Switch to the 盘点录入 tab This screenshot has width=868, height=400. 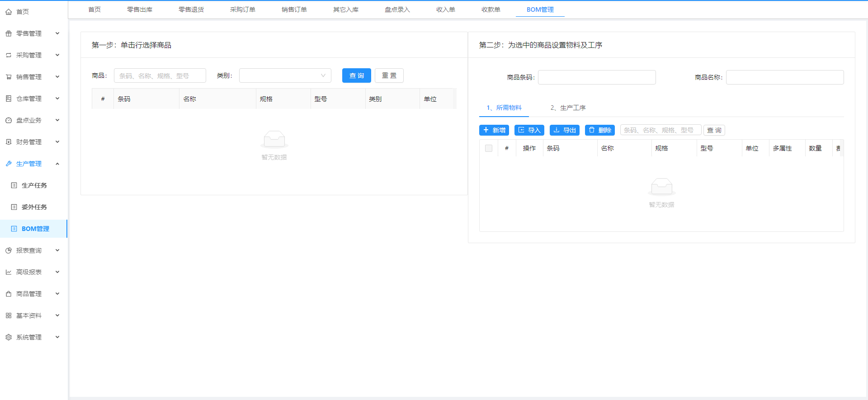[x=397, y=9]
